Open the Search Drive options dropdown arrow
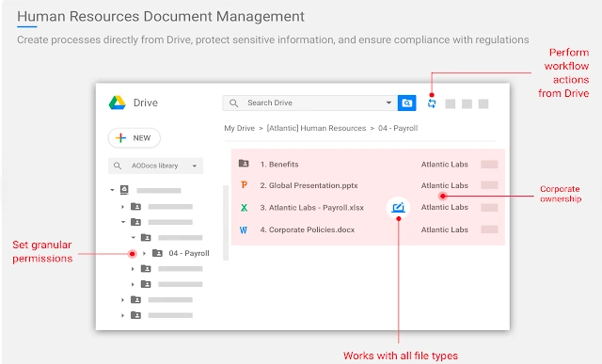The width and height of the screenshot is (602, 364). point(388,103)
